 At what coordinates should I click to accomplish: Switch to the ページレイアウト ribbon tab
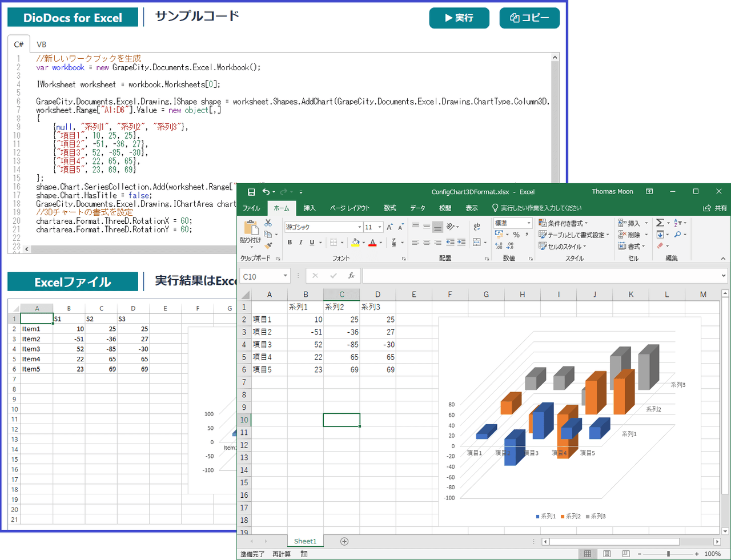point(350,208)
